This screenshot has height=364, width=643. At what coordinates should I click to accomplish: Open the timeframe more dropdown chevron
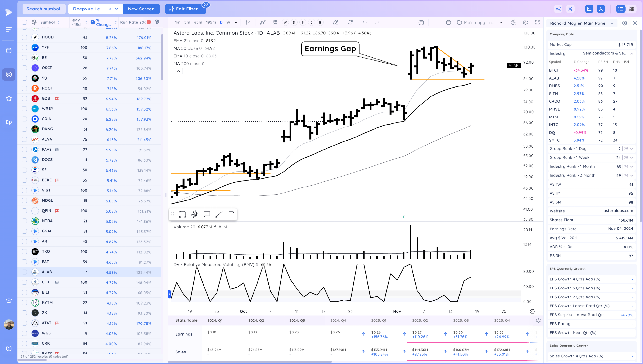(236, 23)
